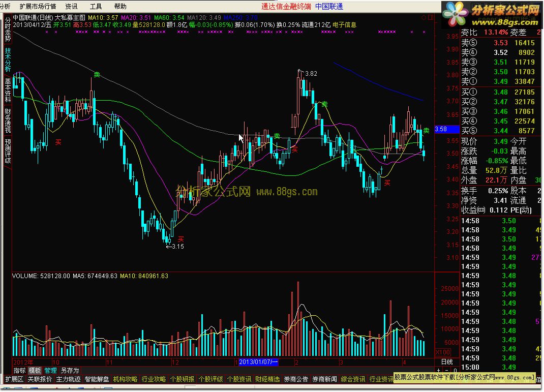Open the 个股评级 bottom tab
Image resolution: width=544 pixels, height=392 pixels.
(210, 379)
